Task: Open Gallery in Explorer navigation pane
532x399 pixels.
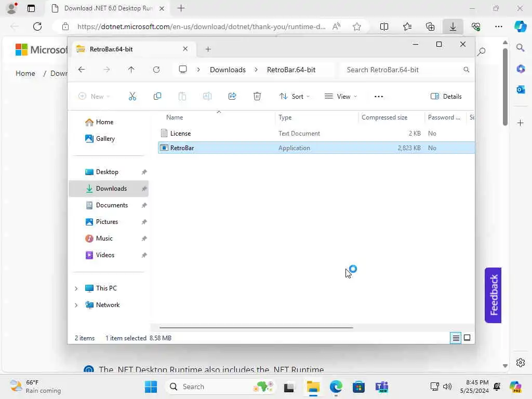Action: click(105, 138)
